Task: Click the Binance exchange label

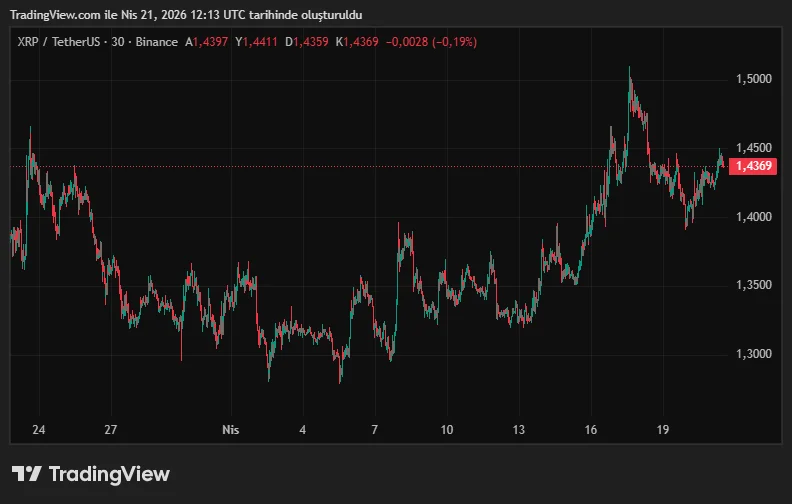Action: tap(155, 42)
